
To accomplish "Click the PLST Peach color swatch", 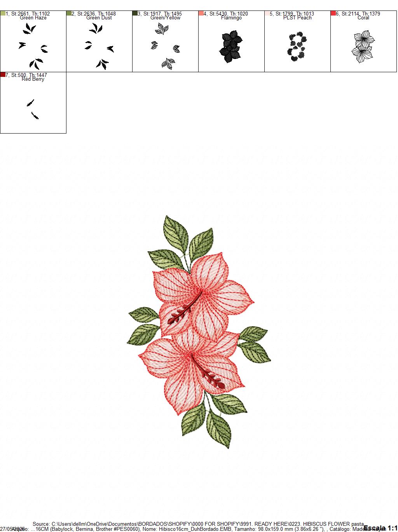I will [x=267, y=13].
